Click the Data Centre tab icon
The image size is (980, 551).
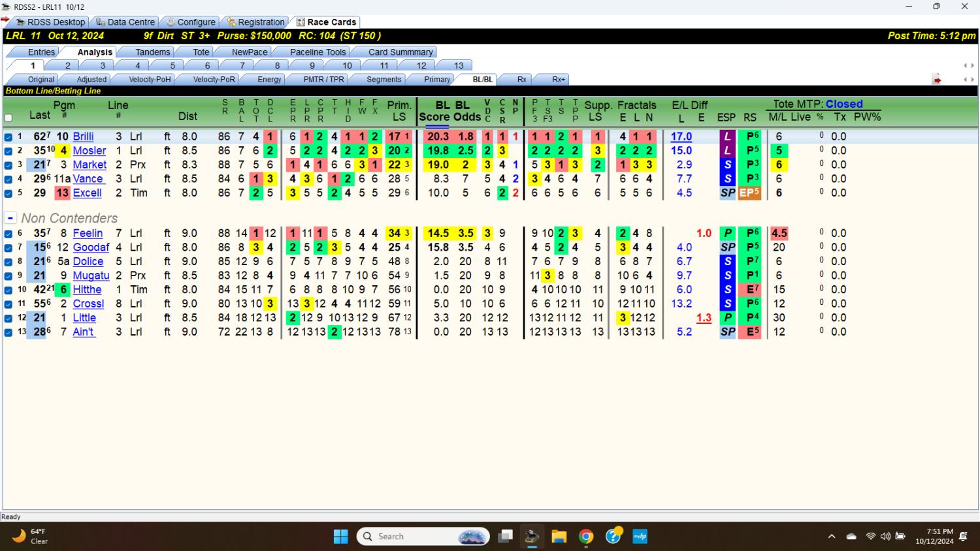(x=100, y=22)
